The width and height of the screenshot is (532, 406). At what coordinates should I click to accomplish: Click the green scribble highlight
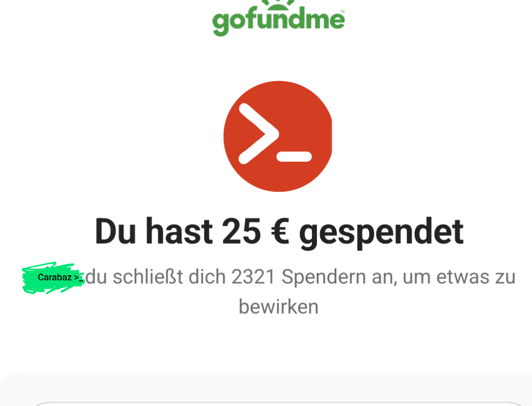[53, 278]
